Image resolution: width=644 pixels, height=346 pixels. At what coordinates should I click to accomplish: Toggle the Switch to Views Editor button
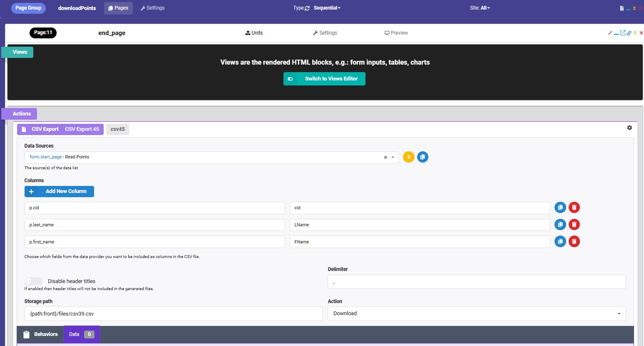(x=324, y=79)
